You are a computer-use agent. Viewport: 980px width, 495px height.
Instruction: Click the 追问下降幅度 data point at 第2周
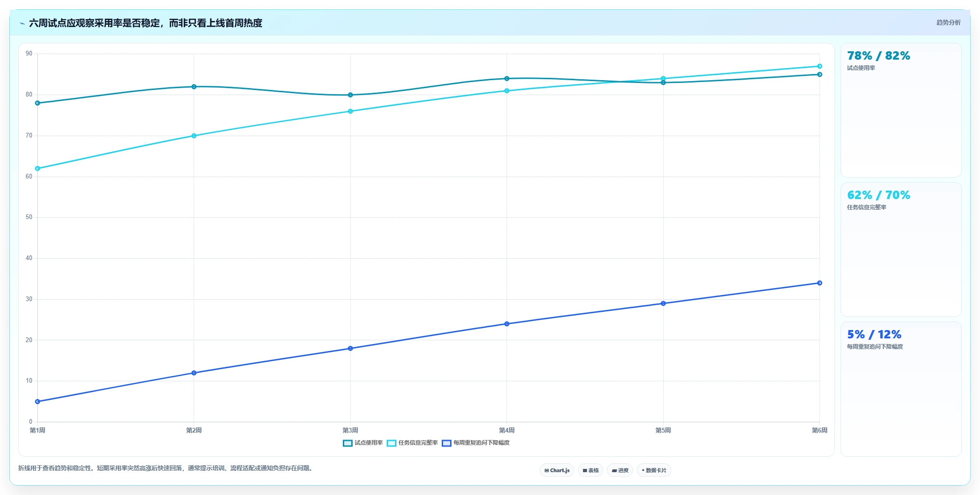pos(194,373)
